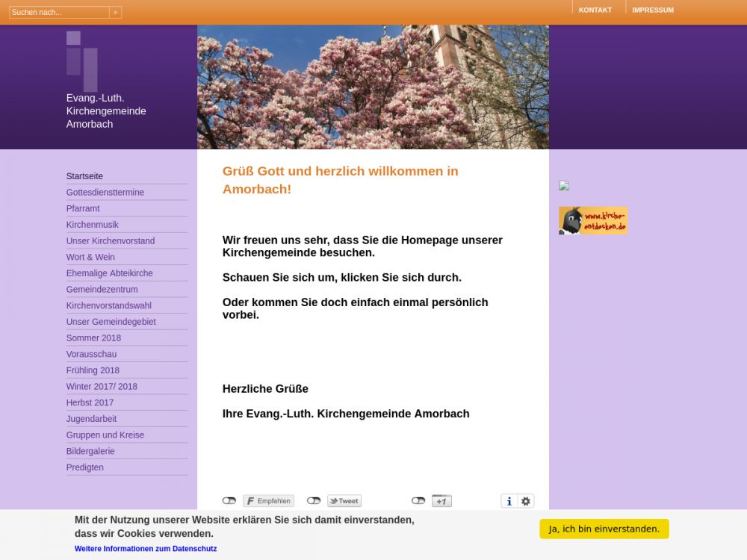Click the Facebook Empfehlen button
Image resolution: width=747 pixels, height=560 pixels.
(268, 501)
